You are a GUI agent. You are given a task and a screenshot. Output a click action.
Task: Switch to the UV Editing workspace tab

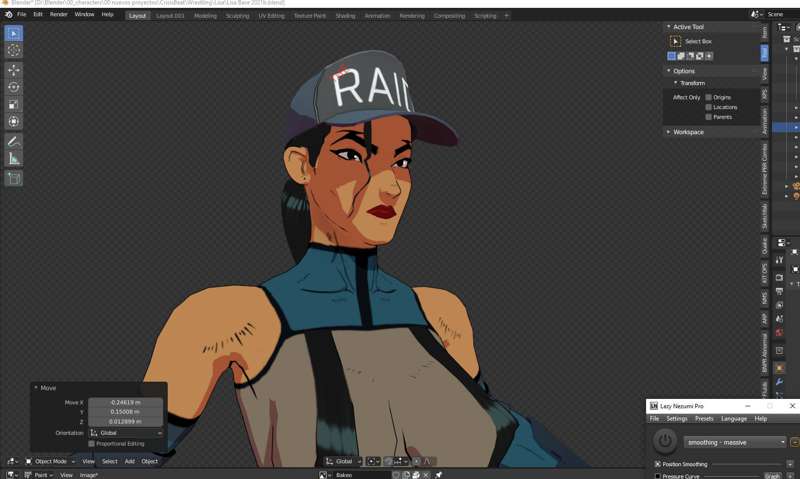coord(271,16)
